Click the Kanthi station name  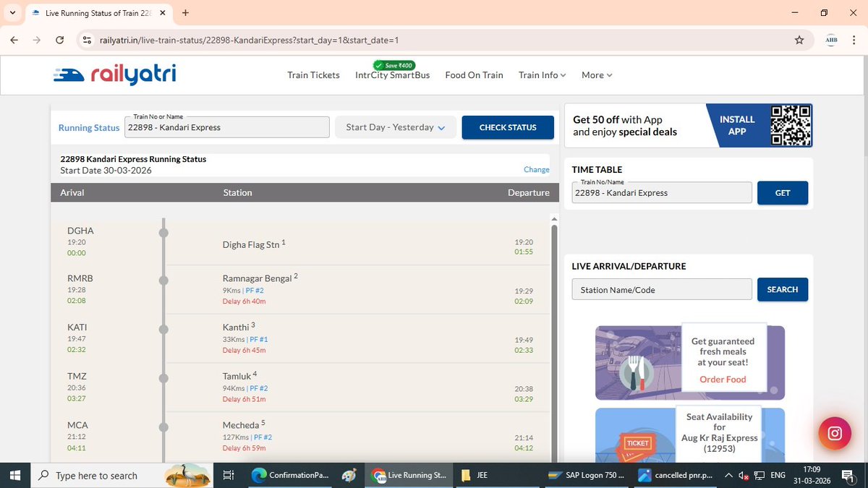click(x=237, y=327)
